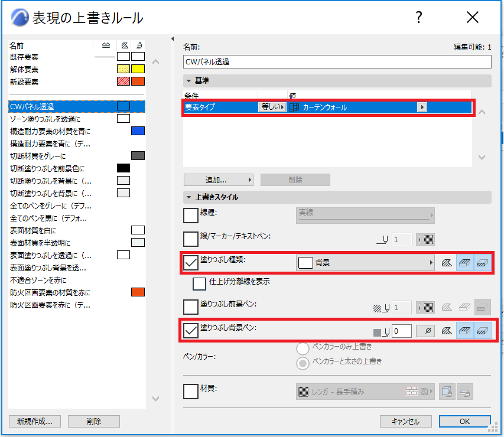Open the 実線 line type dropdown
Viewport: 504px width, 437px height.
click(x=365, y=216)
